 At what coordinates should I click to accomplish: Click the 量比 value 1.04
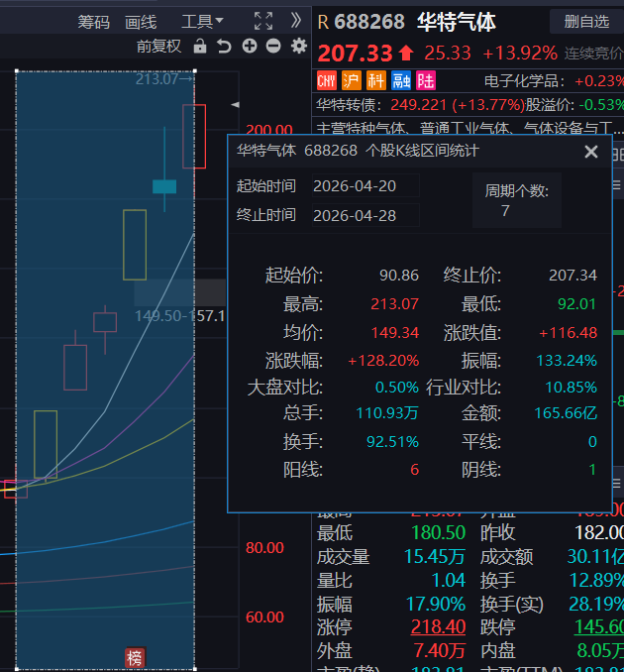448,580
